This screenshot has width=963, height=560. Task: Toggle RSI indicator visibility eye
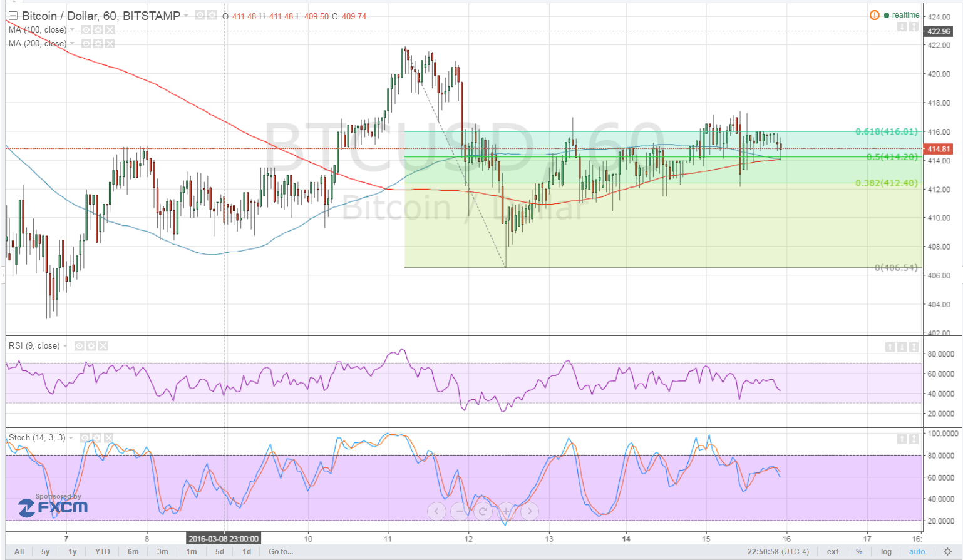point(79,345)
